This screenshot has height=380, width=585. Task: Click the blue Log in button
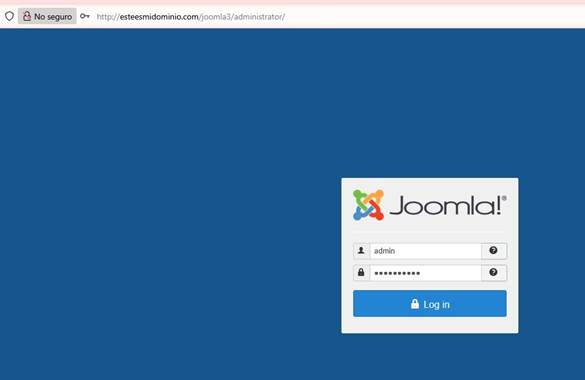click(x=430, y=304)
